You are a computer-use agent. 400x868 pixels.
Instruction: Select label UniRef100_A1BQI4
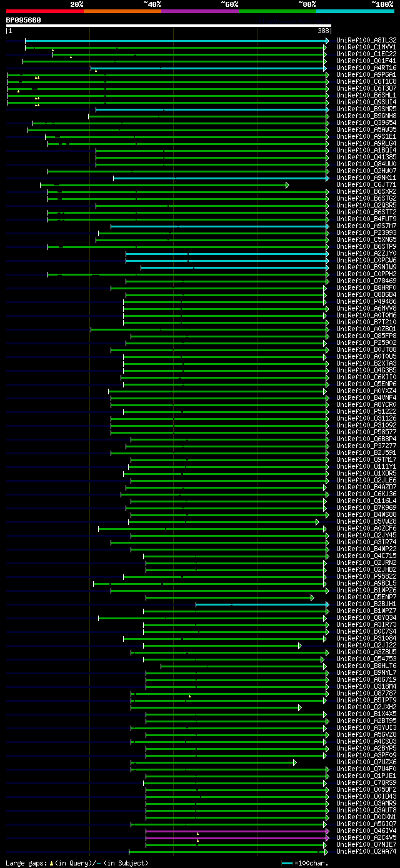coord(366,150)
